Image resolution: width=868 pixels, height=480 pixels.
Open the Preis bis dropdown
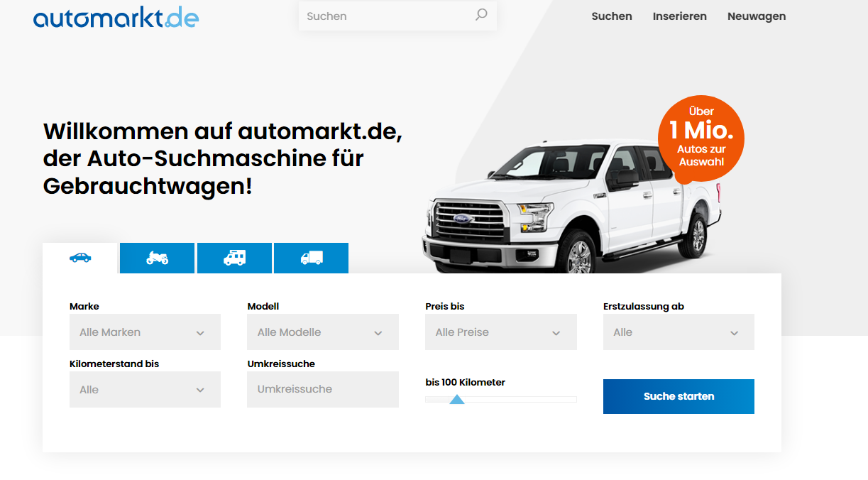point(500,332)
